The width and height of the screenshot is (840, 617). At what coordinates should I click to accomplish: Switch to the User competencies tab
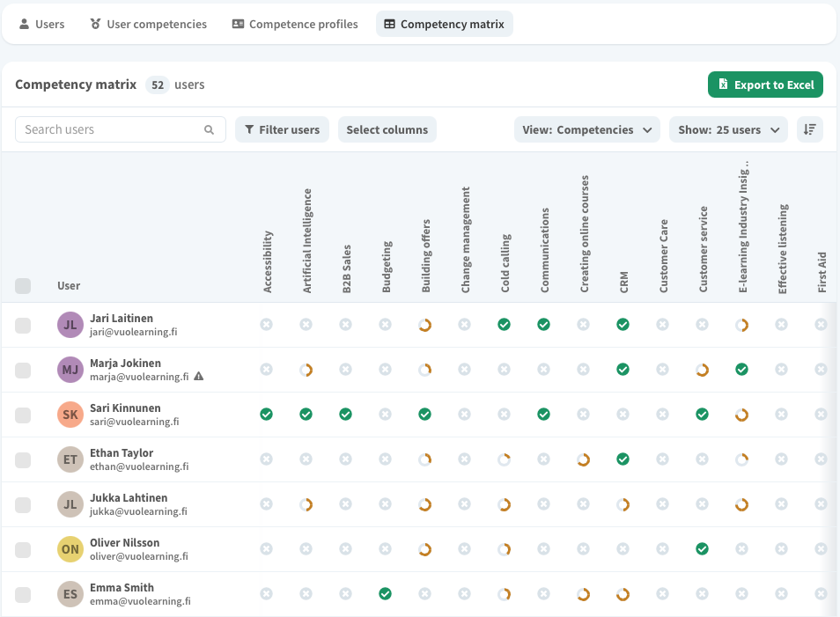click(148, 24)
